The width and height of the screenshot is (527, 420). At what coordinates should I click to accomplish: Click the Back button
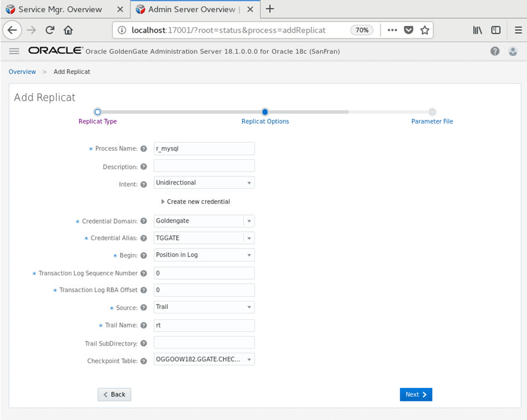coord(115,395)
